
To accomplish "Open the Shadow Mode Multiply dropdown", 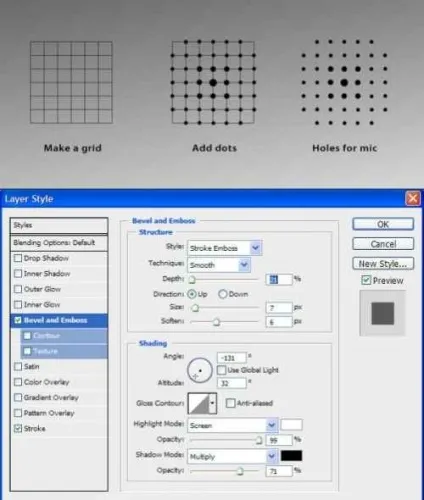I will 233,456.
